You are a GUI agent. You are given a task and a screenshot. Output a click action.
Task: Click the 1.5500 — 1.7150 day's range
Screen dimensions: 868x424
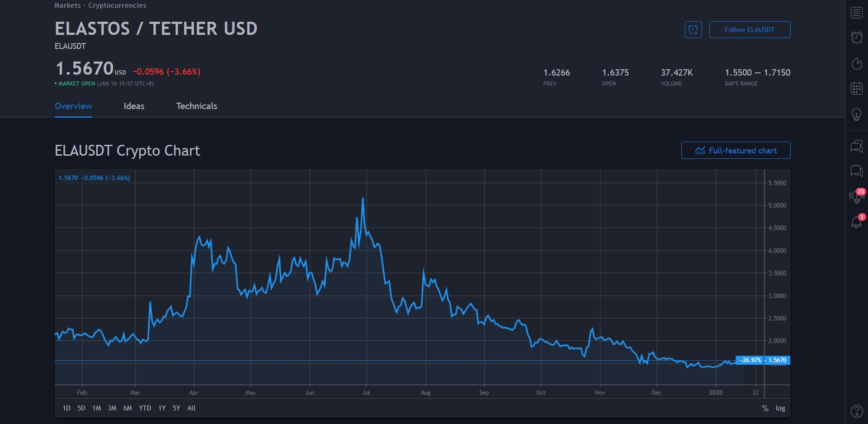tap(758, 72)
